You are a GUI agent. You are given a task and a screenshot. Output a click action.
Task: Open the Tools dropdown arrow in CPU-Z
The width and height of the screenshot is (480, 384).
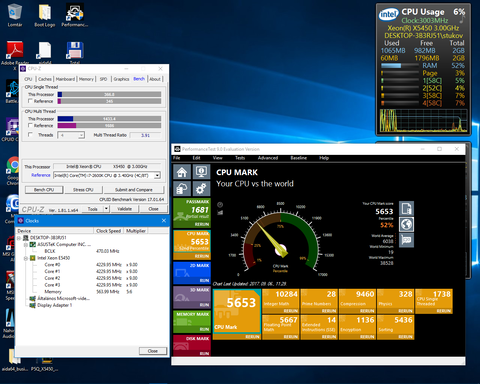[106, 209]
